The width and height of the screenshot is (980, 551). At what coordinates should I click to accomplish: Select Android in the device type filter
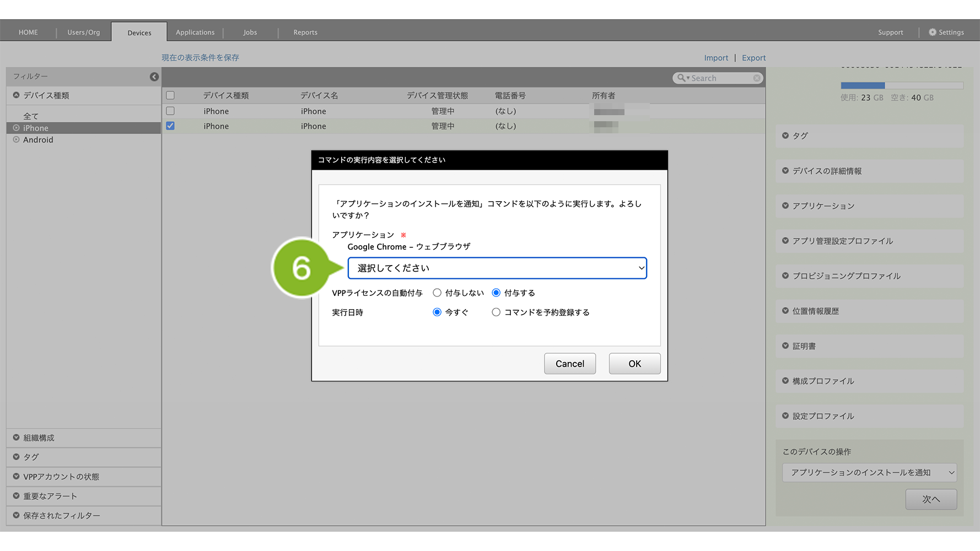[x=38, y=140]
